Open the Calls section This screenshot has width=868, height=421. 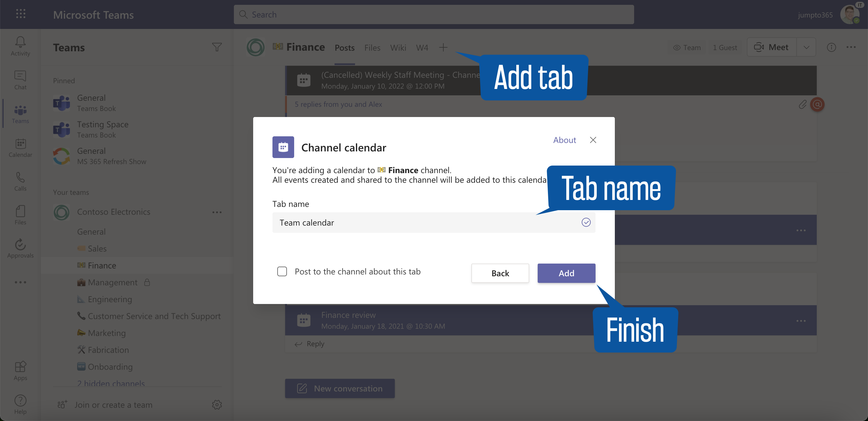coord(20,181)
